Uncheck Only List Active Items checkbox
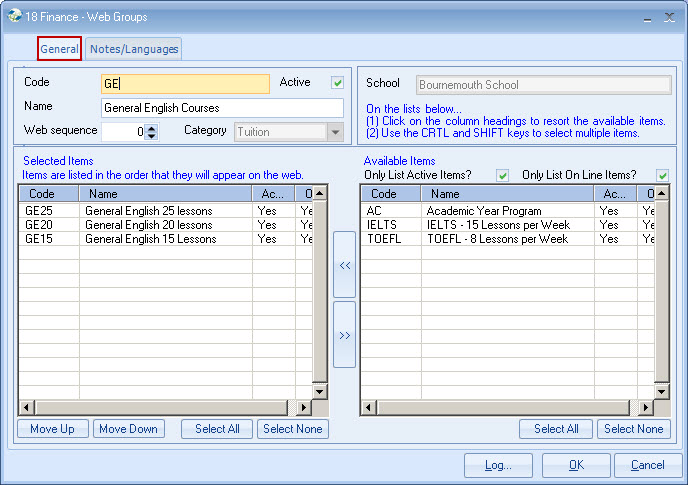The image size is (688, 485). pos(503,176)
